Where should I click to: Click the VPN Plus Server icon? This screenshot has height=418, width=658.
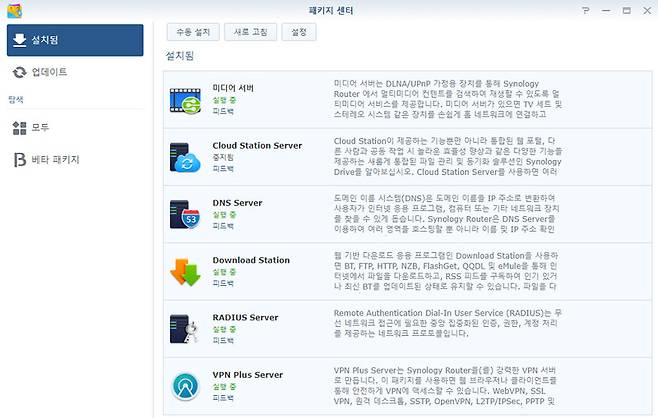click(185, 386)
